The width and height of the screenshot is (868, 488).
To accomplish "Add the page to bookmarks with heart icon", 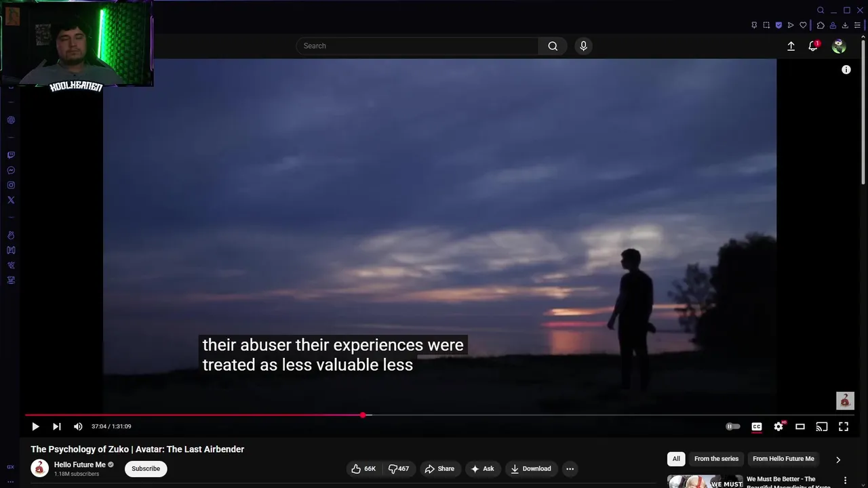I will tap(803, 25).
